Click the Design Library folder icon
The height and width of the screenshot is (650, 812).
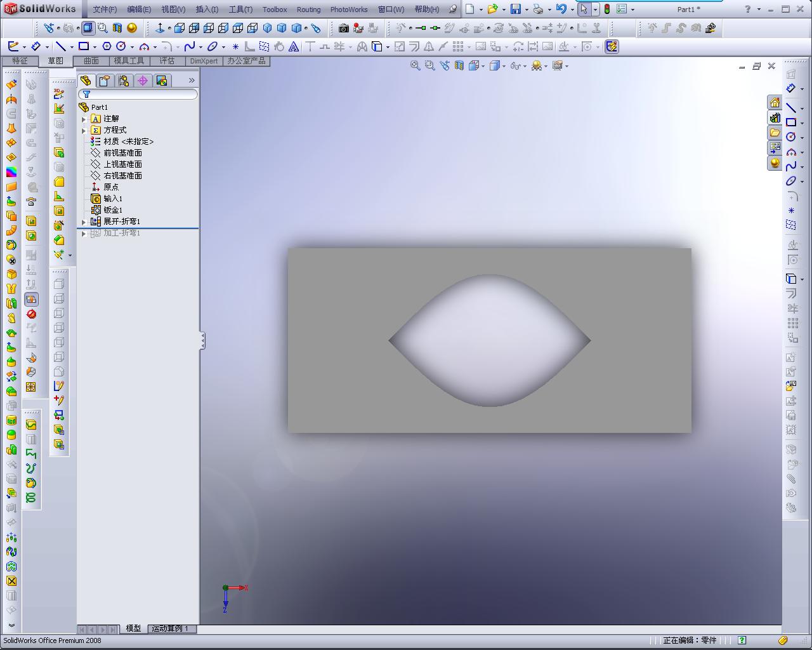pyautogui.click(x=775, y=133)
